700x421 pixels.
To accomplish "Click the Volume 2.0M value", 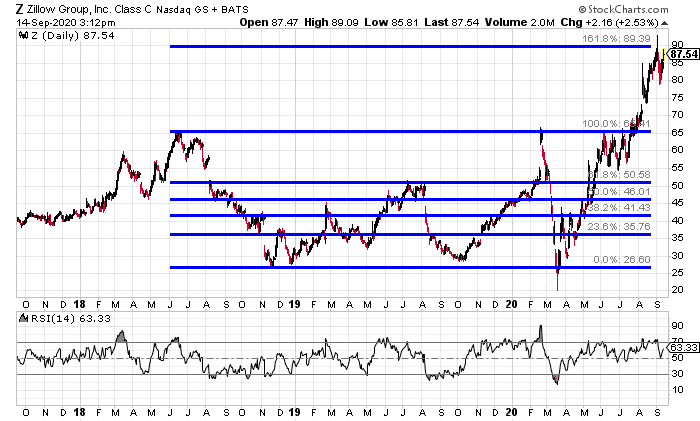I will (x=520, y=22).
